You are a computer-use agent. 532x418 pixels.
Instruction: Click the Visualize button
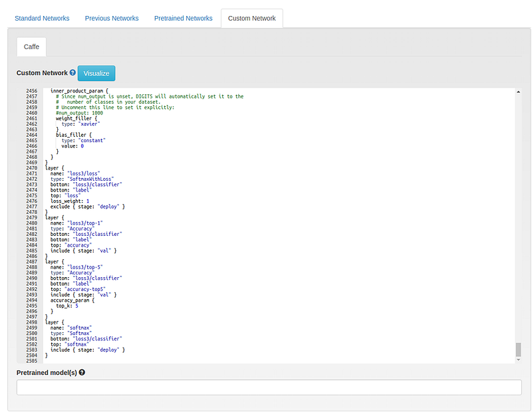click(96, 73)
